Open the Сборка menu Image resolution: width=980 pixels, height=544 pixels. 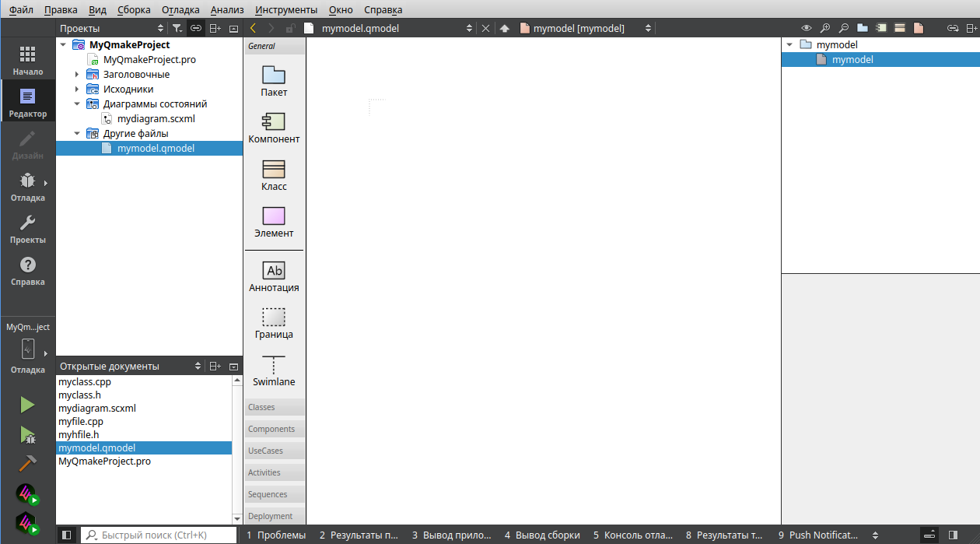134,10
